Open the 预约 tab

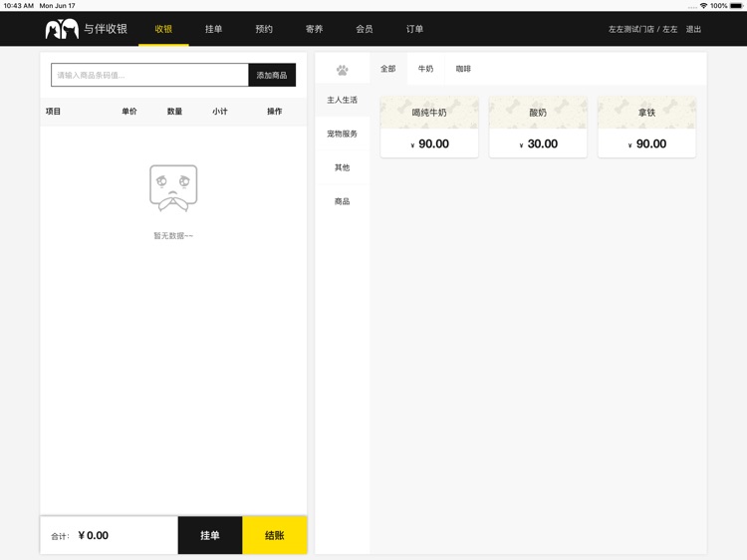pyautogui.click(x=264, y=29)
